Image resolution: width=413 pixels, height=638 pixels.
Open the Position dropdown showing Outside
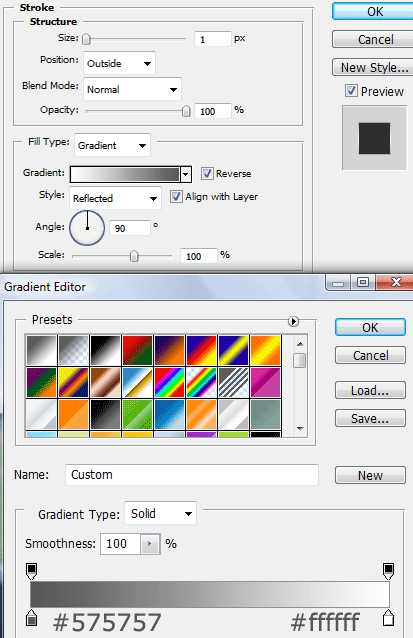point(119,63)
